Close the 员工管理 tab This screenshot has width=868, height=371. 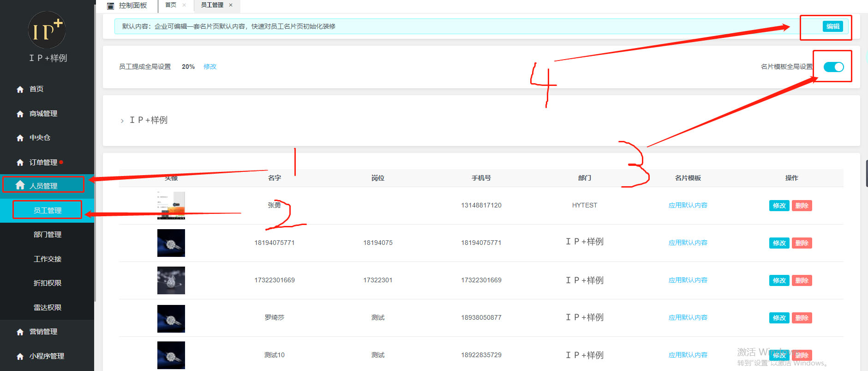(x=231, y=5)
